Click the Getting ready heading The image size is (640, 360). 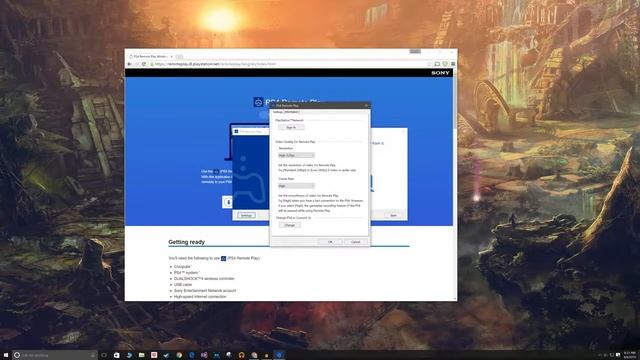[187, 242]
